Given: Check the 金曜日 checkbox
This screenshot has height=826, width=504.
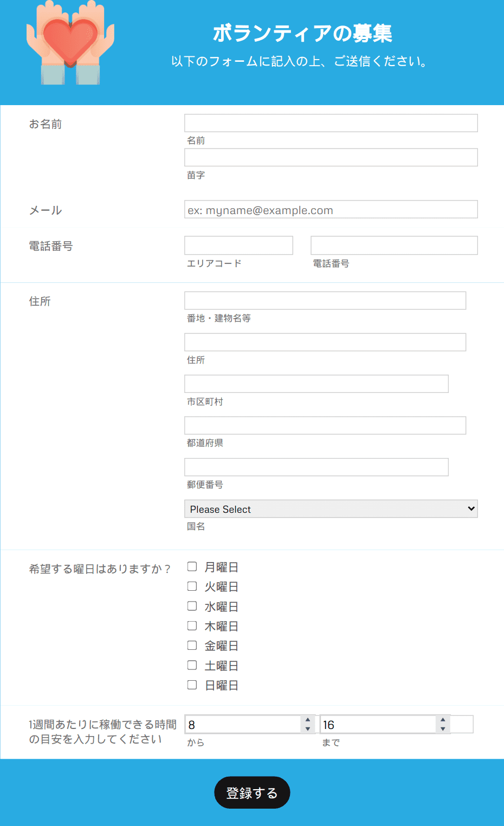Looking at the screenshot, I should [192, 645].
